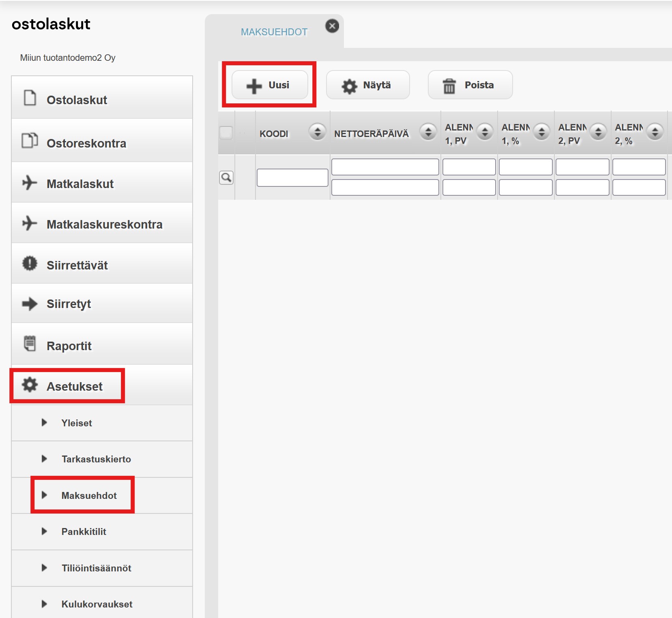Open the Ostolaskut menu item

(x=102, y=98)
